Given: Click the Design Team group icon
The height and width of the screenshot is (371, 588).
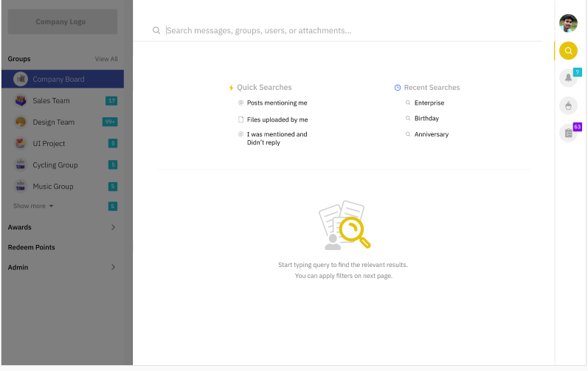Looking at the screenshot, I should point(21,122).
